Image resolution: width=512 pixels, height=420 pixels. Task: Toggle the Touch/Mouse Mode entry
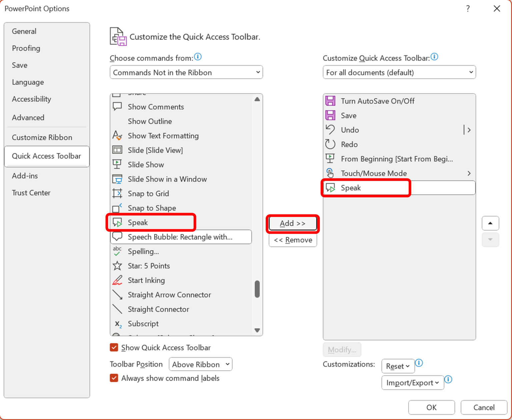[373, 173]
